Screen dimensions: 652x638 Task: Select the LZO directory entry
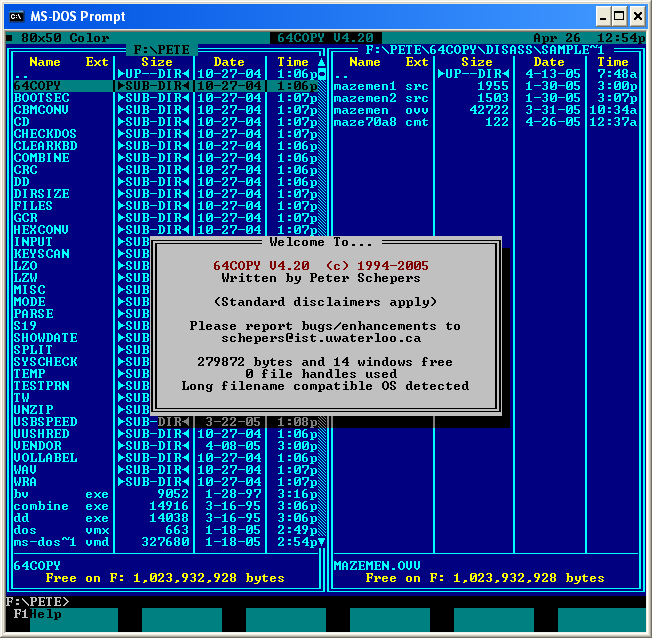pyautogui.click(x=82, y=266)
